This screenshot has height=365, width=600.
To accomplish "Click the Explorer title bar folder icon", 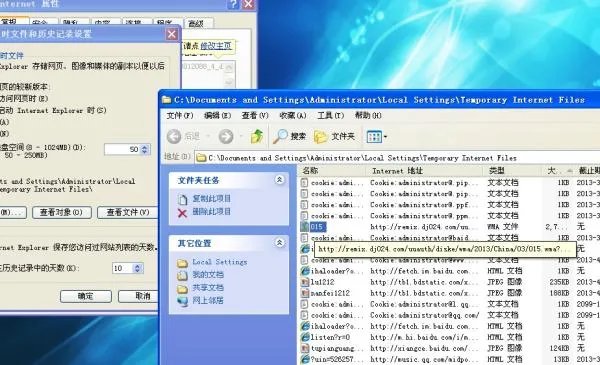I will [166, 100].
